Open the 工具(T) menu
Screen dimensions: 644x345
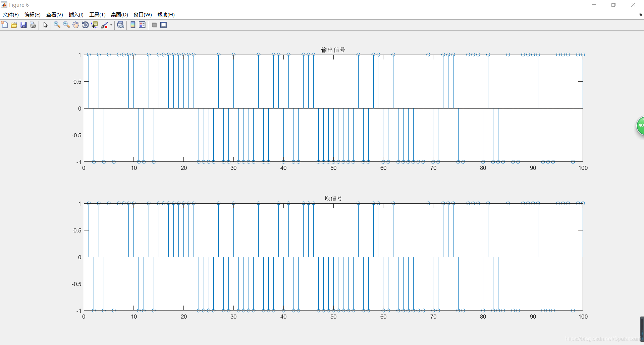click(97, 15)
